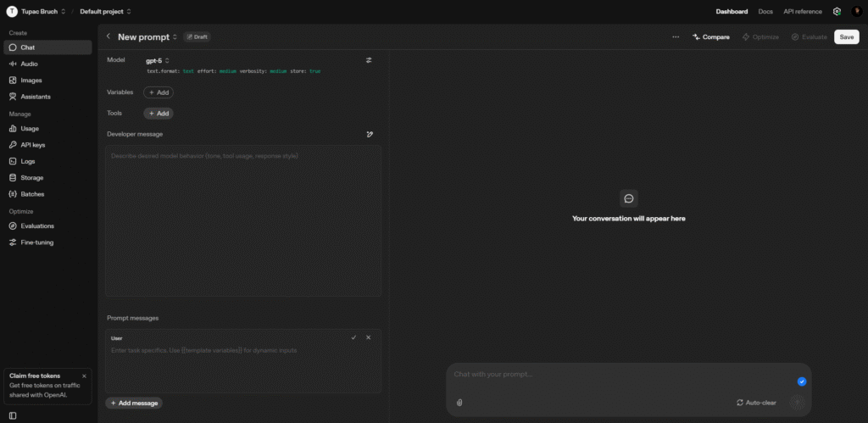Open the gpt-5 model selector
This screenshot has height=423, width=868.
[x=158, y=61]
